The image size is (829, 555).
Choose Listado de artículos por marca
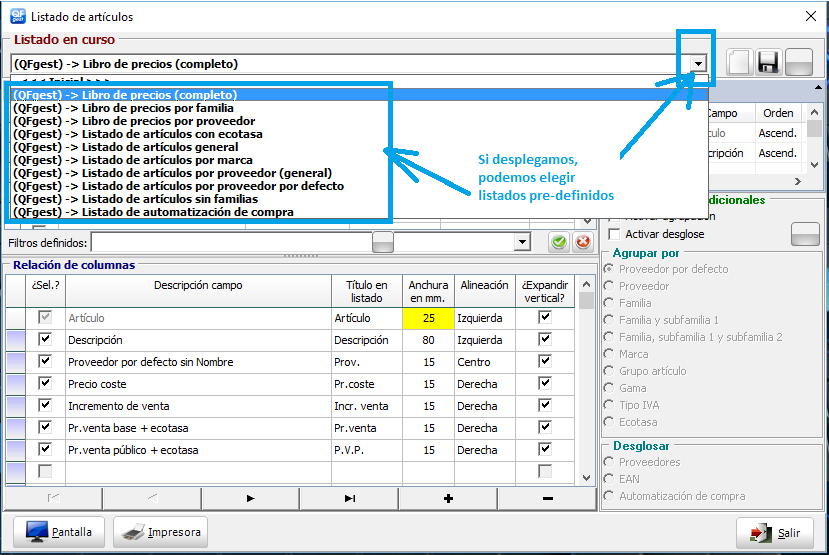(x=360, y=160)
